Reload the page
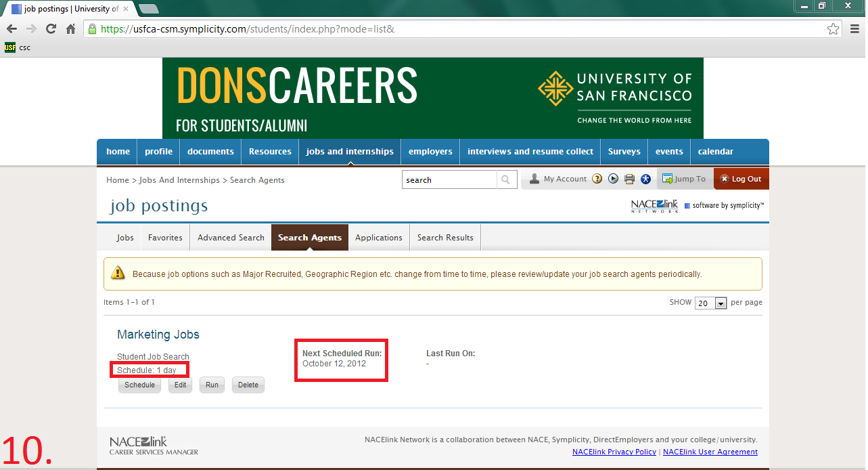Image resolution: width=868 pixels, height=470 pixels. coord(51,29)
